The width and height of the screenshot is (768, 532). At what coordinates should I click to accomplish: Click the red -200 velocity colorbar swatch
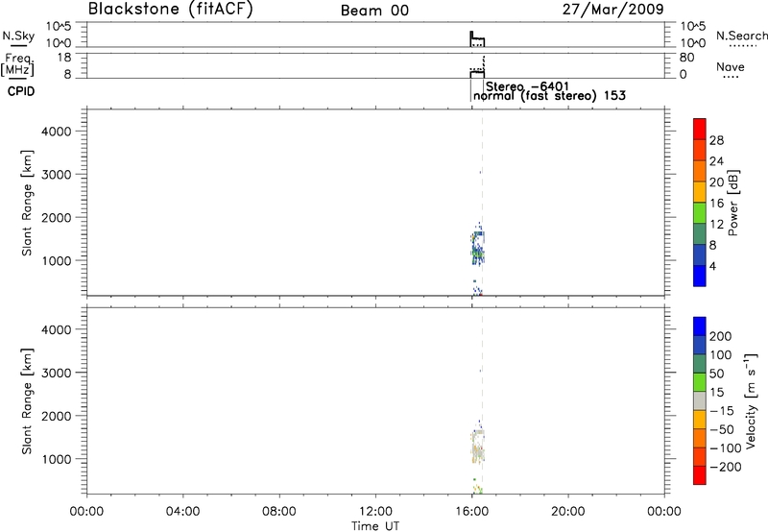700,475
